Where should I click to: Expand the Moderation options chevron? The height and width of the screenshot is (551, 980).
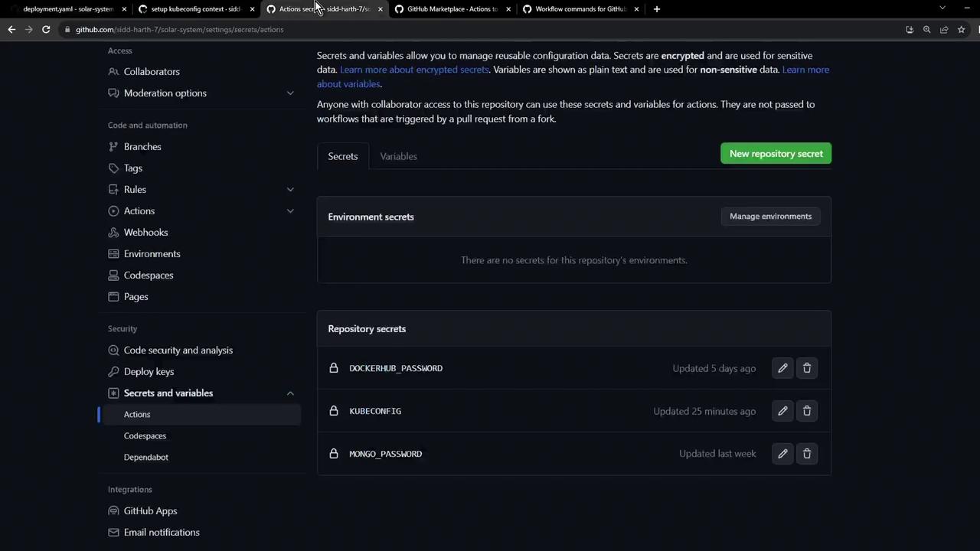point(290,93)
